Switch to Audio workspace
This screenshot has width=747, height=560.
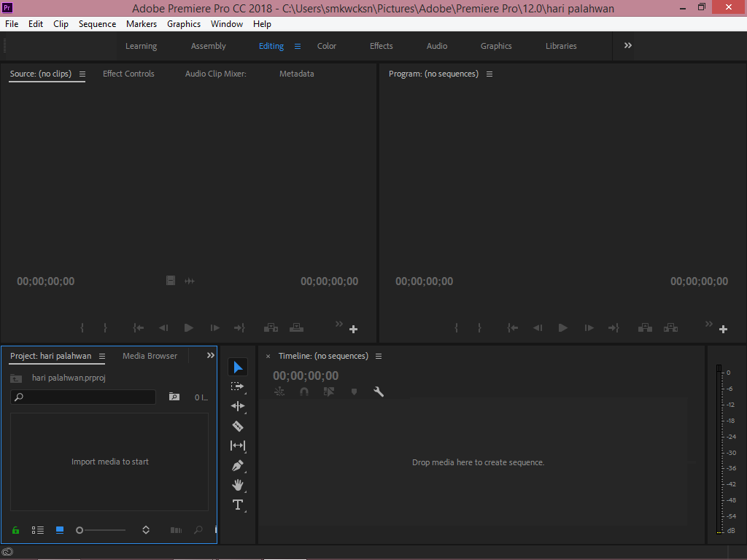click(x=437, y=46)
